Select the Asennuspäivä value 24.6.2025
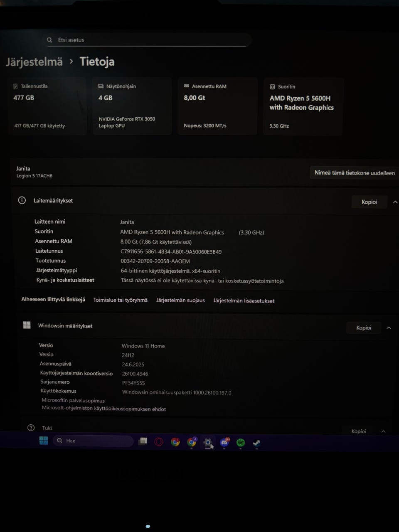This screenshot has height=532, width=399. pyautogui.click(x=133, y=365)
